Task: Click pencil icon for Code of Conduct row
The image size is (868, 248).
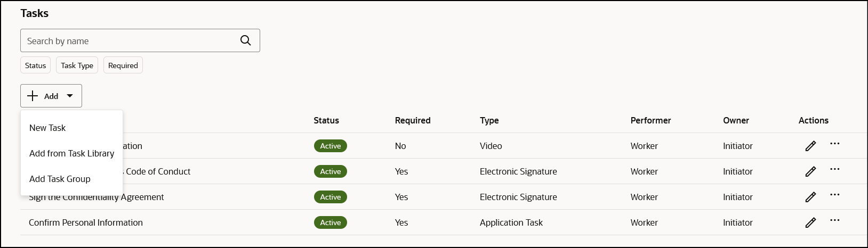Action: click(810, 171)
